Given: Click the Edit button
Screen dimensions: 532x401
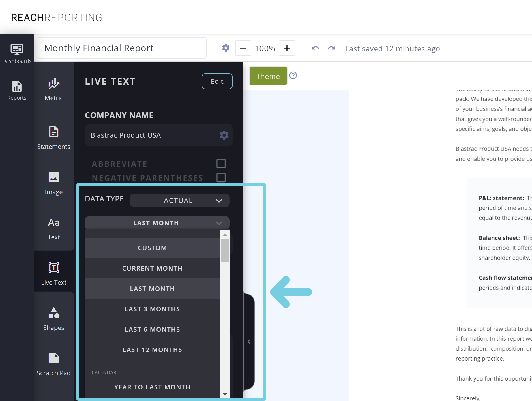Looking at the screenshot, I should point(217,81).
